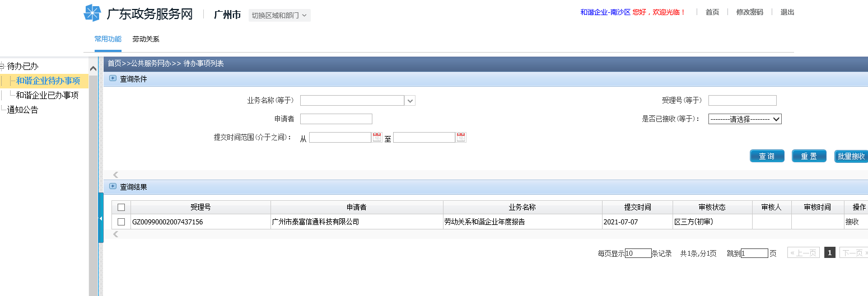Viewport: 868px width, 296px height.
Task: Collapse the 查询结果 section plus icon
Action: coord(113,187)
